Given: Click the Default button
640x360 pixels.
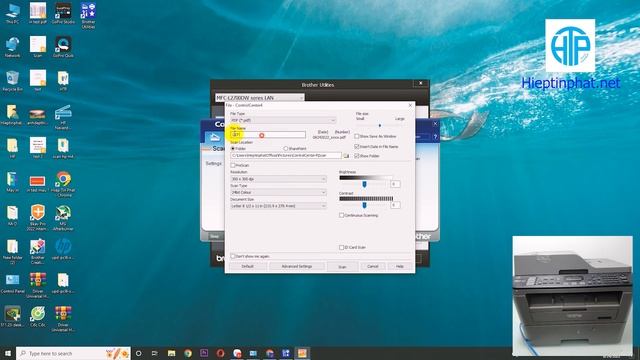Looking at the screenshot, I should click(x=248, y=267).
